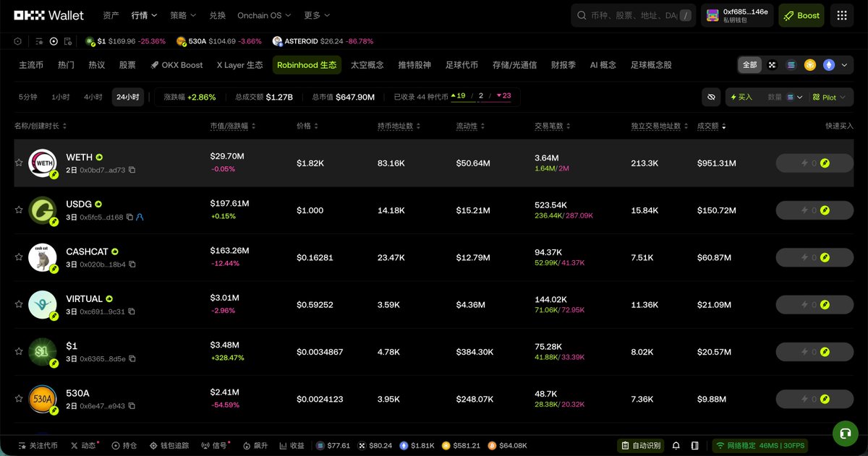Switch to the 主流币 tab
This screenshot has width=868, height=456.
(x=31, y=65)
